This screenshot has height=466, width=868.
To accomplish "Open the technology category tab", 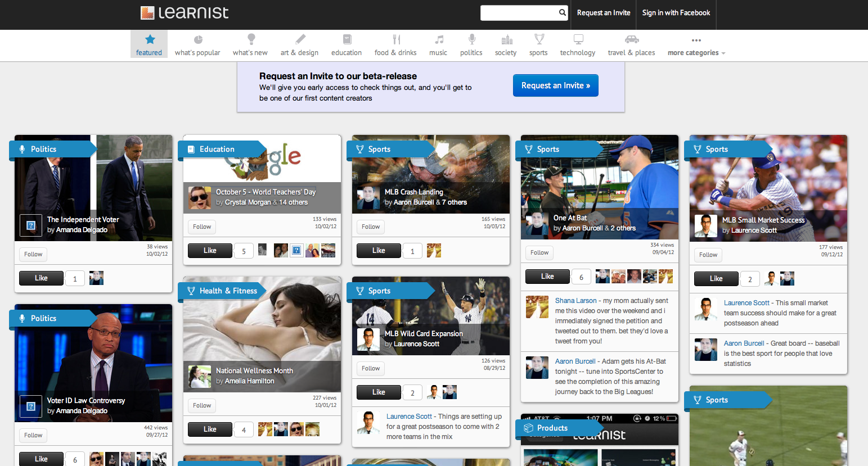I will click(x=578, y=45).
